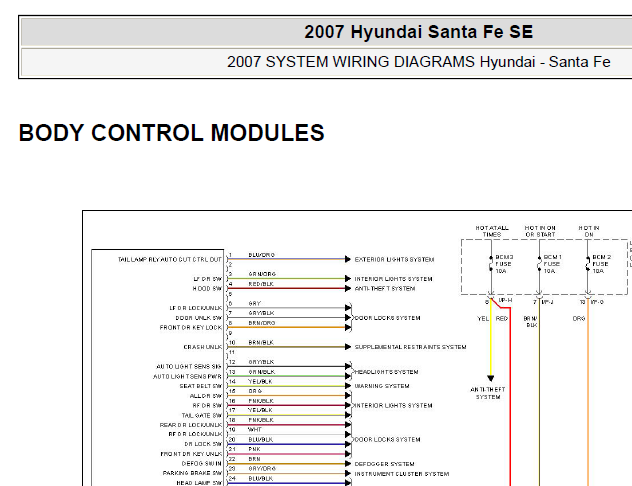Click the 'BODY CONTROL MODULES' heading
632x486 pixels.
[171, 133]
